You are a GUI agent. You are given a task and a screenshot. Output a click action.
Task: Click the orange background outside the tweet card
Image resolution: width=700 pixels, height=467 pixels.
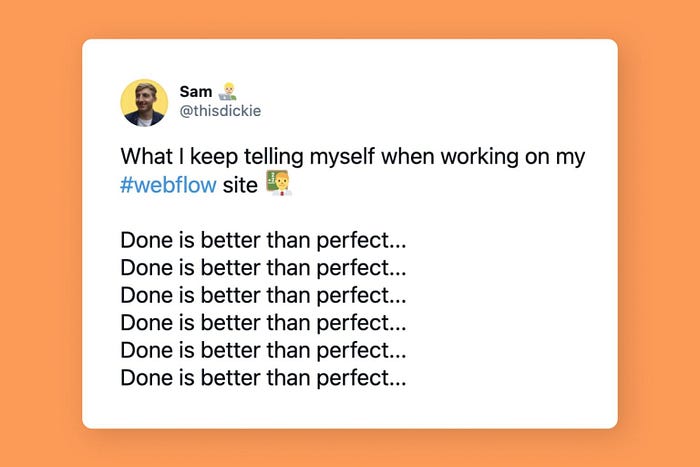pyautogui.click(x=40, y=232)
